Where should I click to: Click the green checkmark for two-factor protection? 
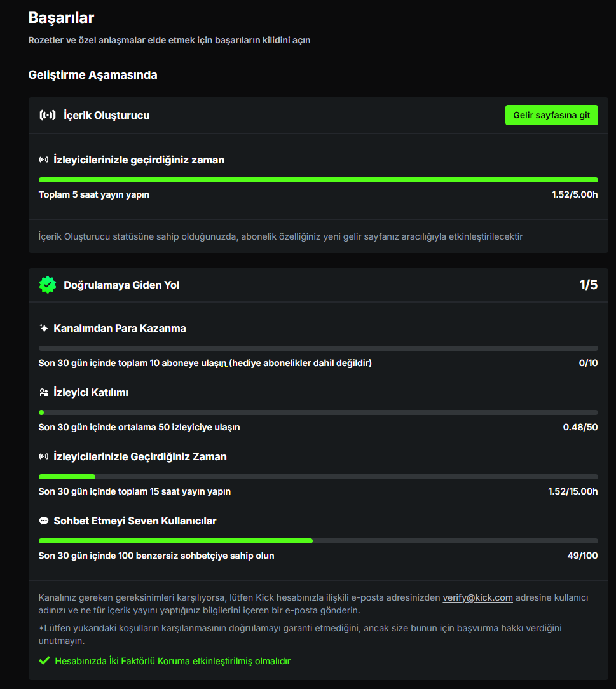(x=44, y=660)
